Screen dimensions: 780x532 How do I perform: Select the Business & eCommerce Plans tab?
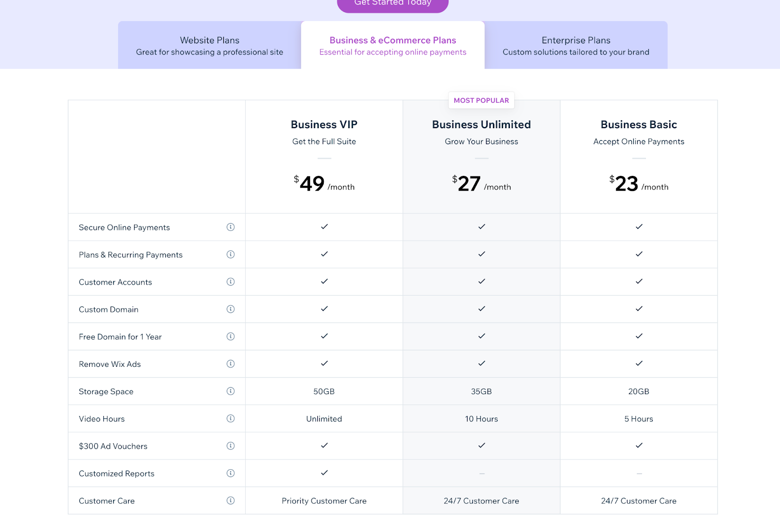(392, 45)
